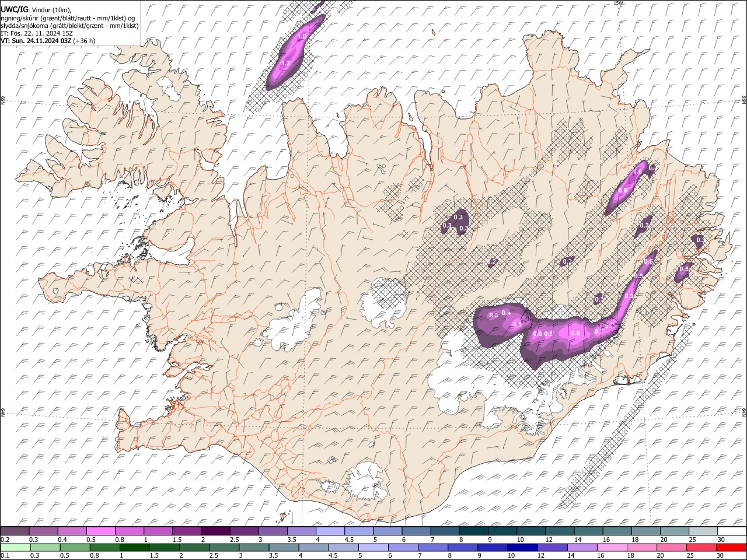Click the '1.0' value in the northern snow band
This screenshot has width=747, height=560.
coord(302,36)
